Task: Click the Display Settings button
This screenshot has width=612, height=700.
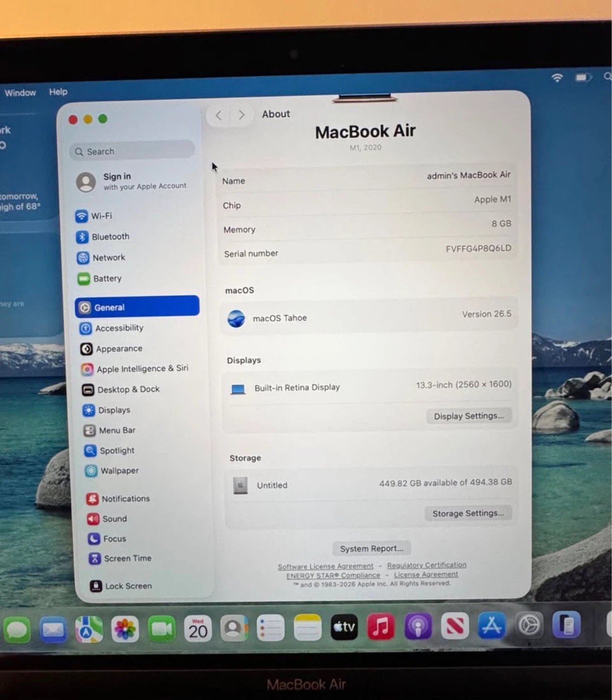Action: [469, 416]
